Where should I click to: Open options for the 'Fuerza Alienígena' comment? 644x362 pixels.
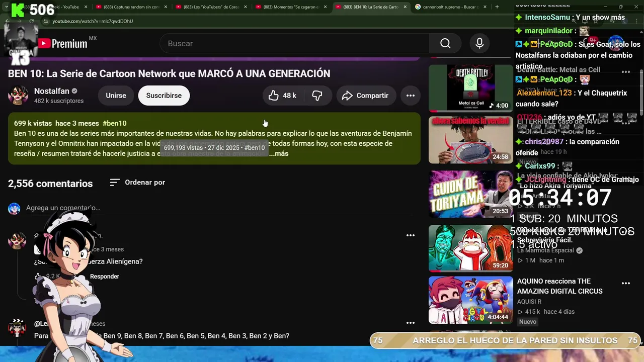[x=411, y=235]
